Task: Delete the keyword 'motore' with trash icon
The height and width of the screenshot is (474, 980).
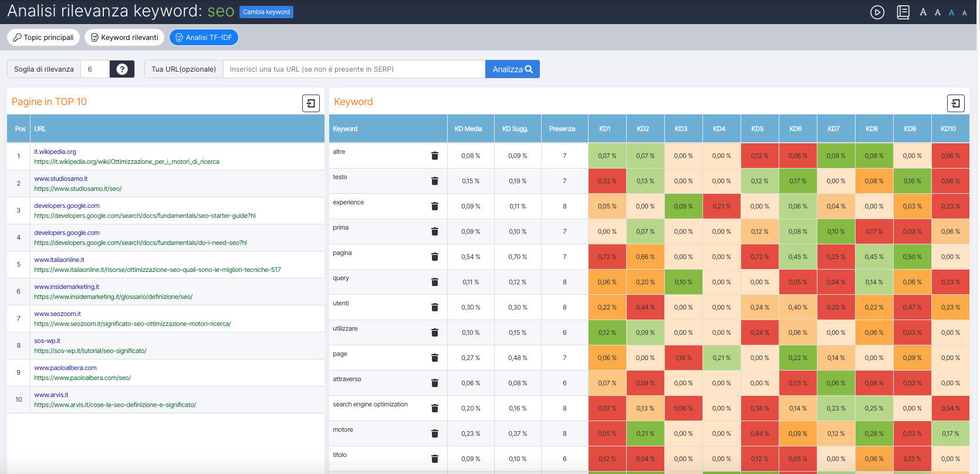Action: pyautogui.click(x=435, y=433)
